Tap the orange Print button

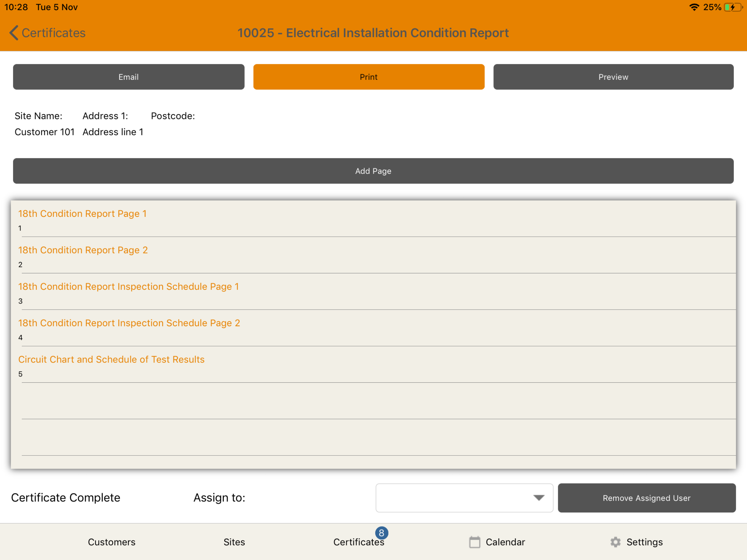click(369, 77)
